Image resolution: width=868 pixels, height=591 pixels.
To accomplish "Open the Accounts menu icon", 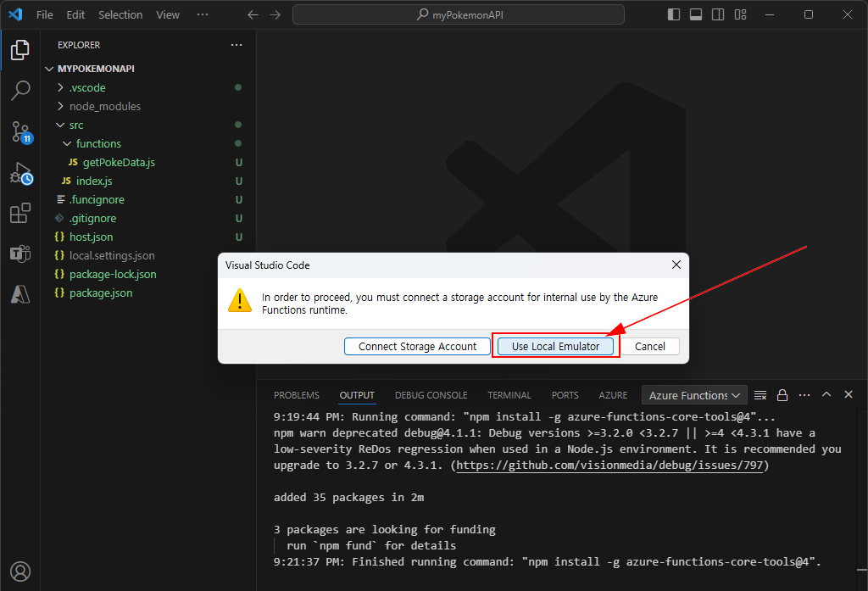I will [x=20, y=571].
